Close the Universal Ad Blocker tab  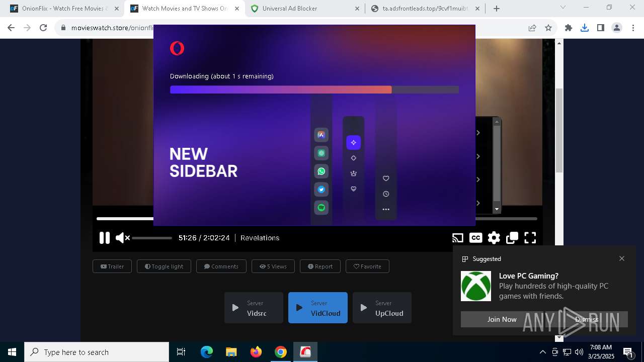tap(357, 9)
